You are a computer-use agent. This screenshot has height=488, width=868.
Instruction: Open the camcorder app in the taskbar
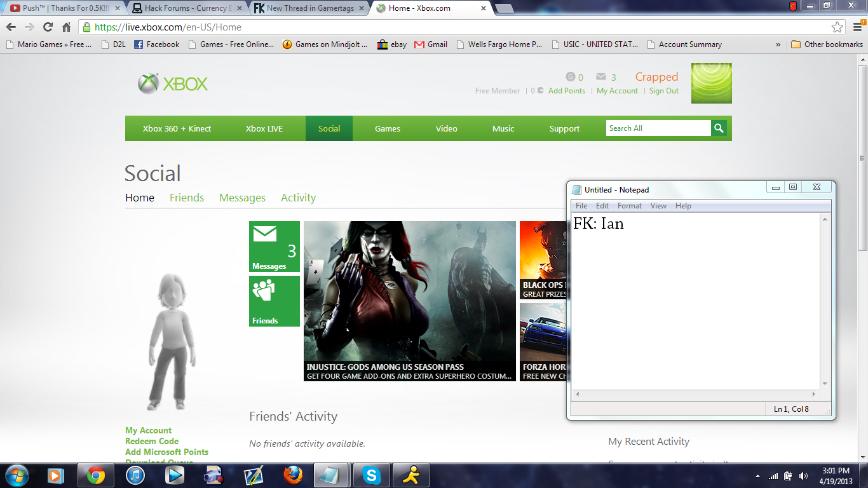pyautogui.click(x=214, y=475)
